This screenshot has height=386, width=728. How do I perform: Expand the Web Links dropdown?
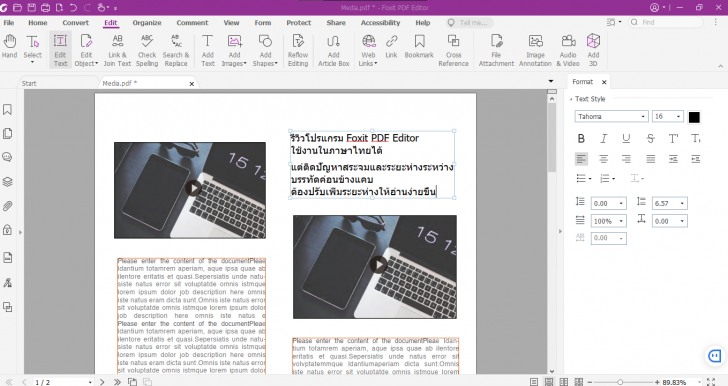376,64
